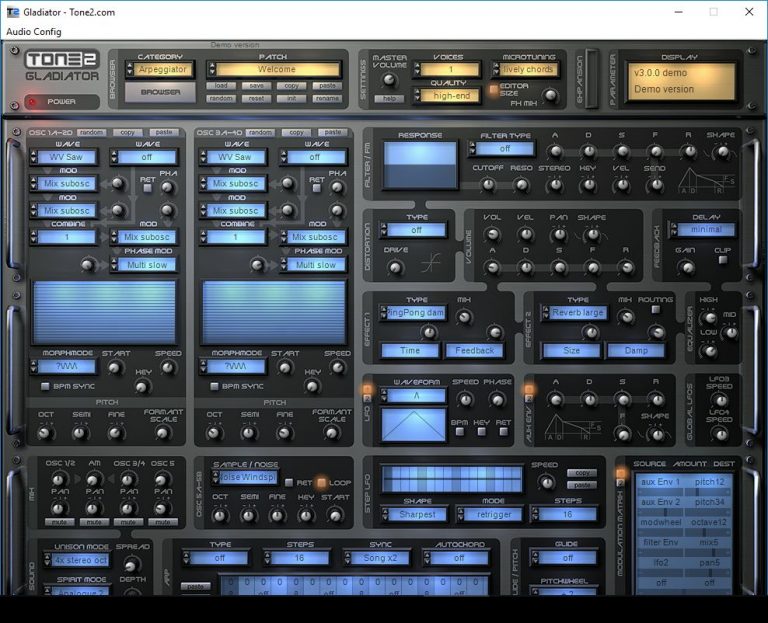This screenshot has width=768, height=623.
Task: Click the patch rename button
Action: [327, 98]
